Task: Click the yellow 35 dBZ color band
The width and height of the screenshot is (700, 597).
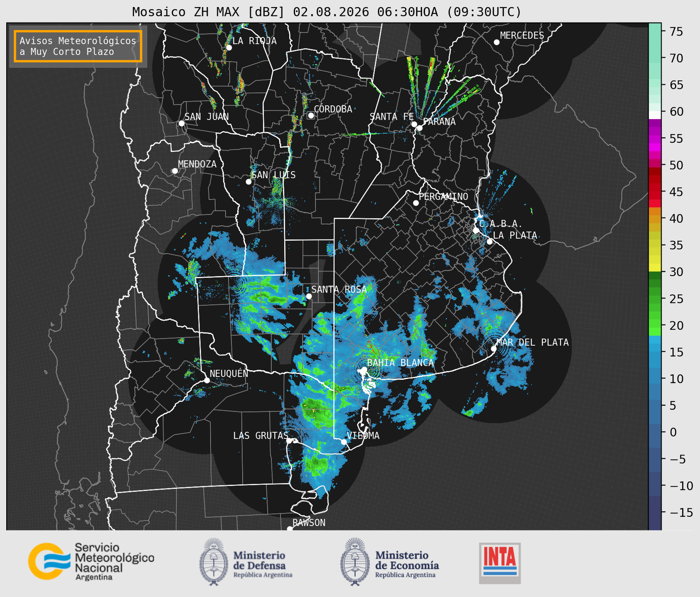Action: point(655,245)
